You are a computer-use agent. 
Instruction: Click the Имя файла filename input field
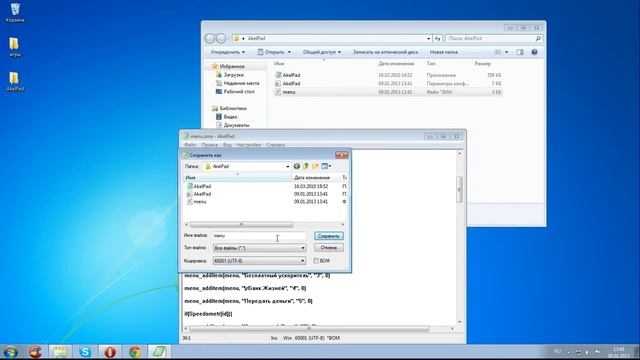259,236
